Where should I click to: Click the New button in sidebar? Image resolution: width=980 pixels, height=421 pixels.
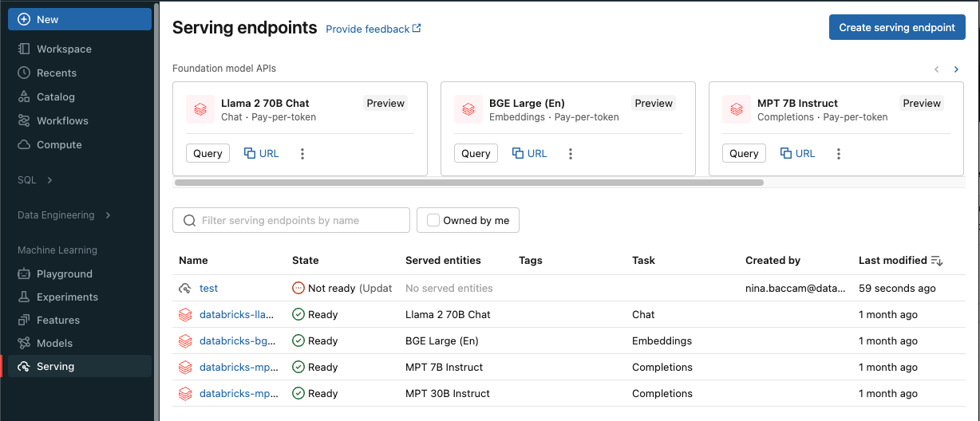(80, 19)
